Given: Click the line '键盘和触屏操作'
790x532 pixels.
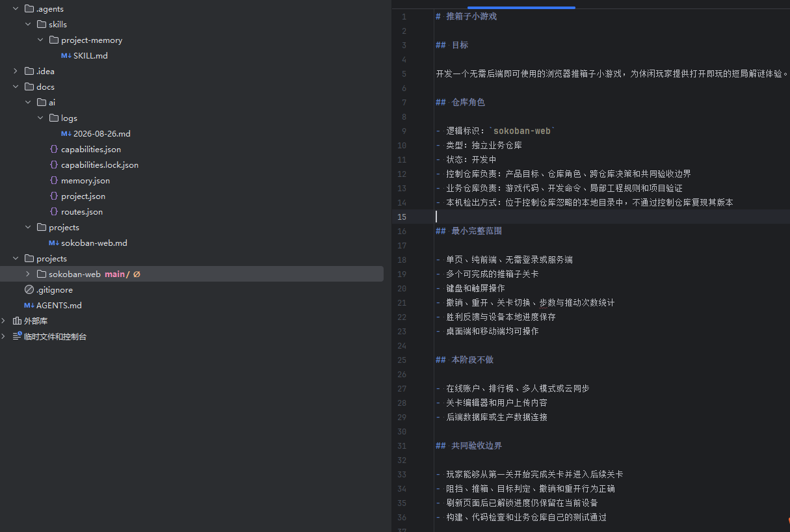Looking at the screenshot, I should 475,288.
